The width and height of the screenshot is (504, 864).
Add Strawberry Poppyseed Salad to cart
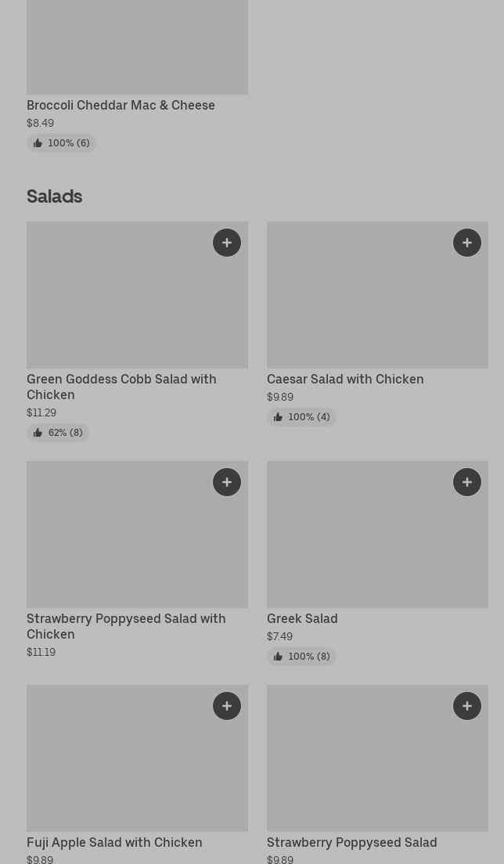coord(467,706)
